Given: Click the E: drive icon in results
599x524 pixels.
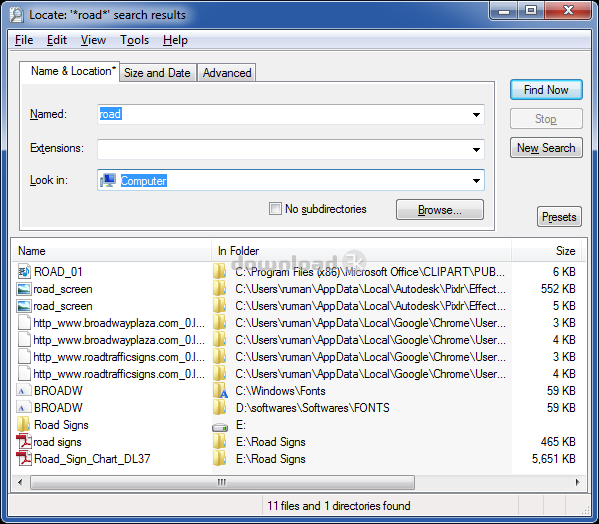Looking at the screenshot, I should point(220,427).
